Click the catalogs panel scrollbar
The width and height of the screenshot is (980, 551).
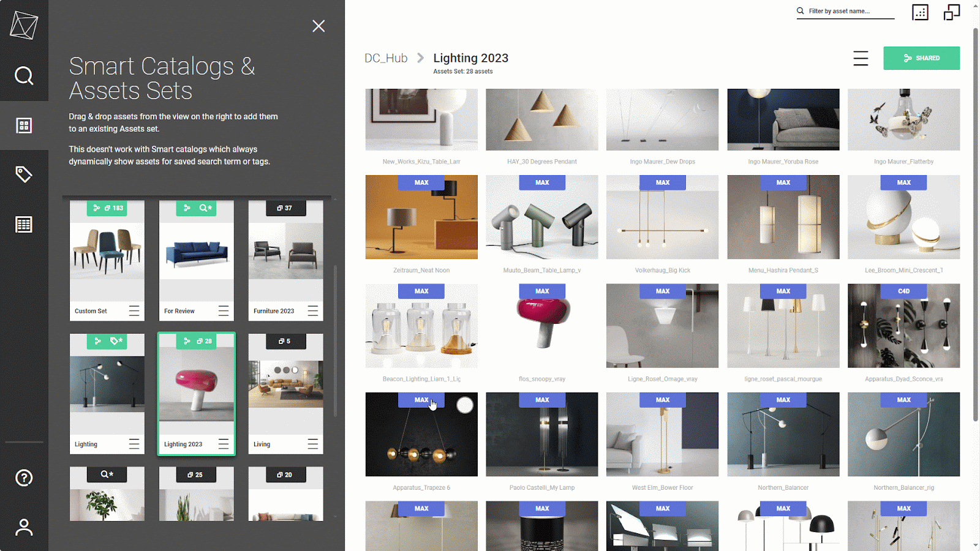335,340
